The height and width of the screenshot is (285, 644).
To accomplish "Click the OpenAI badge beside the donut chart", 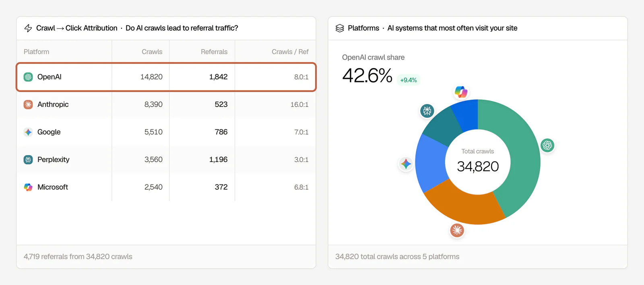I will pyautogui.click(x=547, y=145).
